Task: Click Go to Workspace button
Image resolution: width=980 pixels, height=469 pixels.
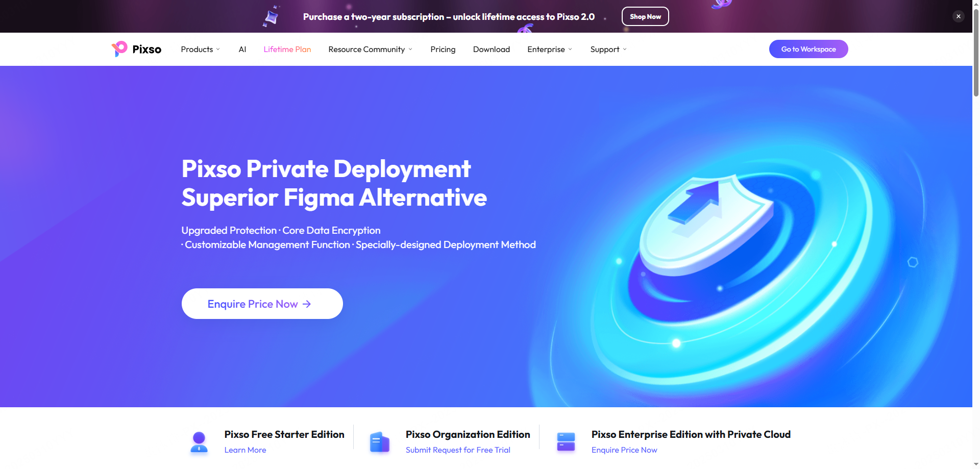Action: 808,49
